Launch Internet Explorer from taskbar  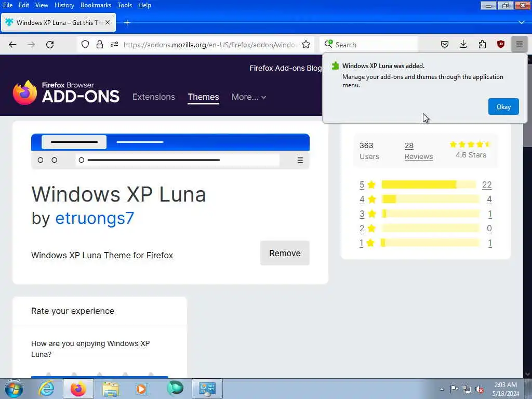tap(46, 389)
